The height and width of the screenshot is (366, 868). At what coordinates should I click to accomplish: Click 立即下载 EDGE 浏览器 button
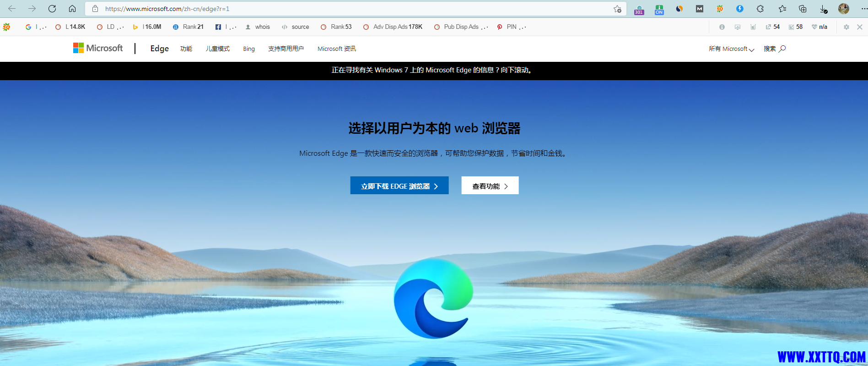tap(399, 186)
